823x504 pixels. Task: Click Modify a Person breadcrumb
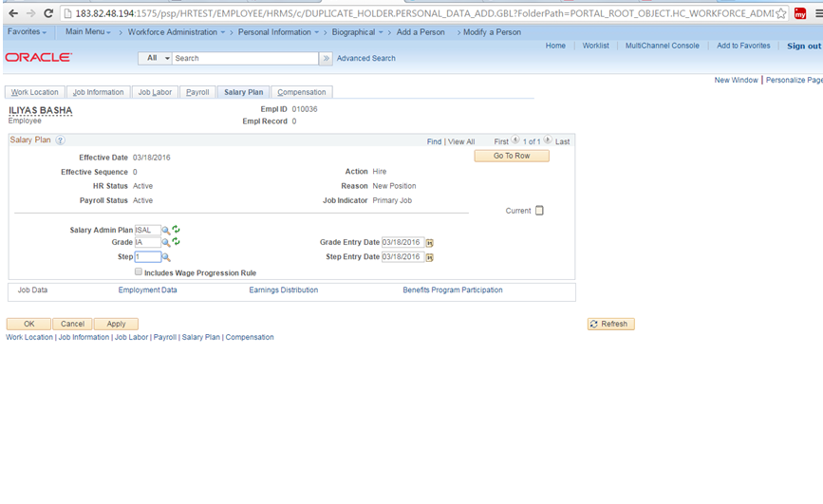coord(492,32)
